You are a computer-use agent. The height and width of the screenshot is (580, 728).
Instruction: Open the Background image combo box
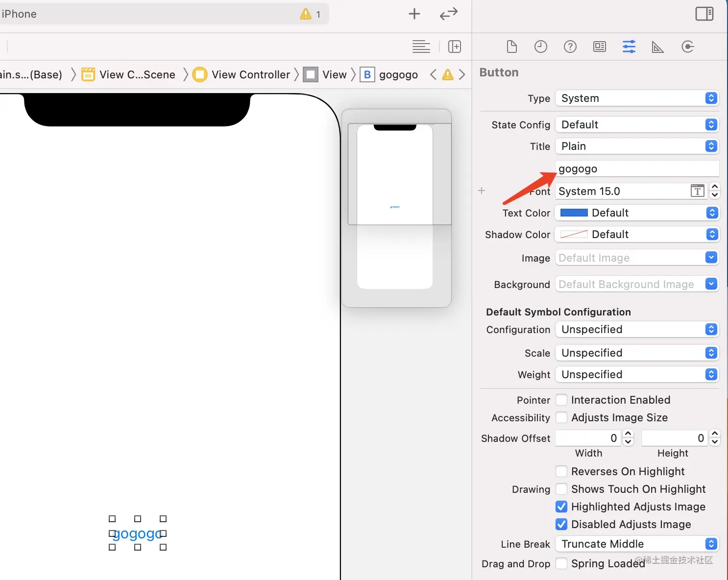coord(711,284)
